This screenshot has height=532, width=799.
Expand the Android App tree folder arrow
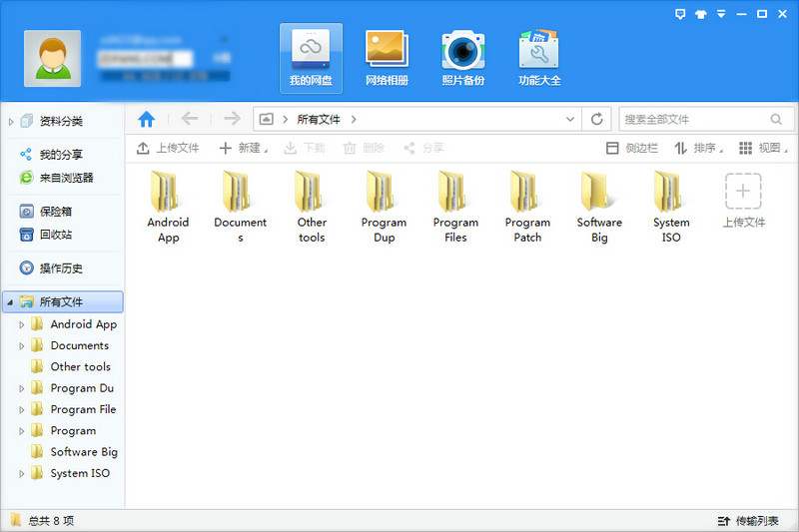coord(22,324)
